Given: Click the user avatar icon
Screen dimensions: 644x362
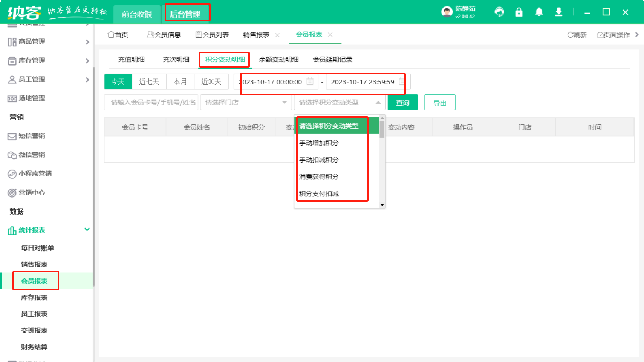Looking at the screenshot, I should coord(447,12).
